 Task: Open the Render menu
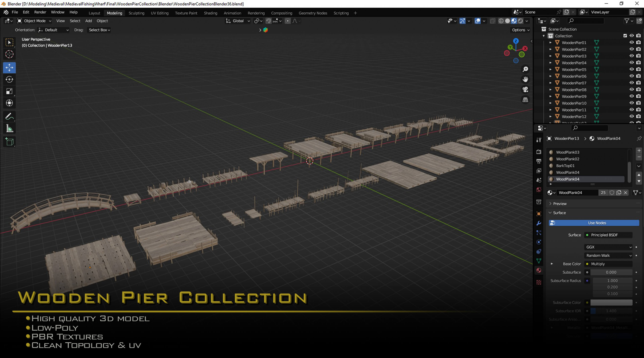click(40, 12)
